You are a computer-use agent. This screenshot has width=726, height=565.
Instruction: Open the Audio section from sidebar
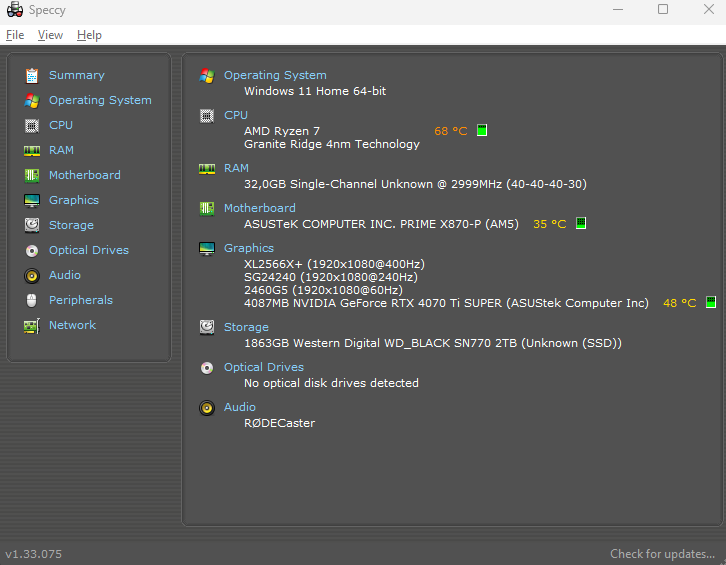coord(65,275)
